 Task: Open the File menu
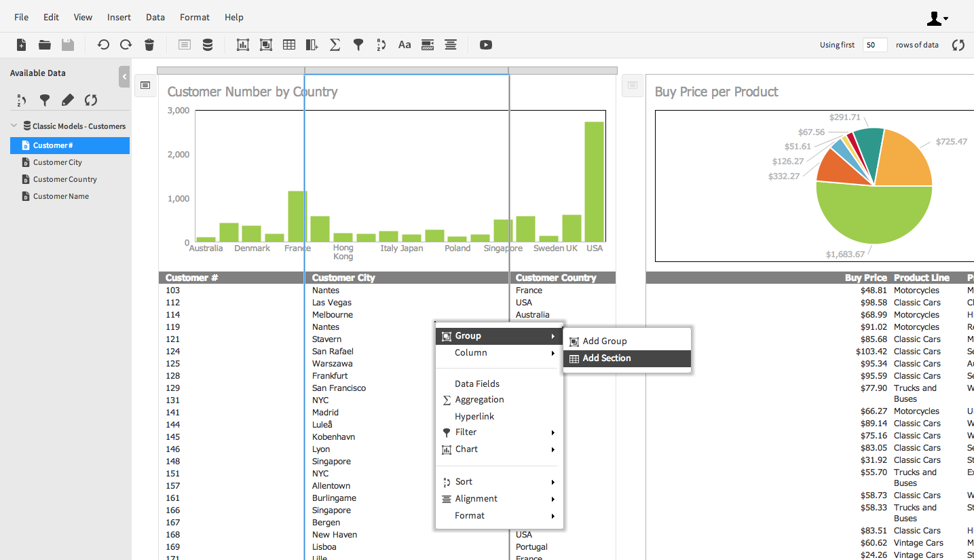(21, 17)
